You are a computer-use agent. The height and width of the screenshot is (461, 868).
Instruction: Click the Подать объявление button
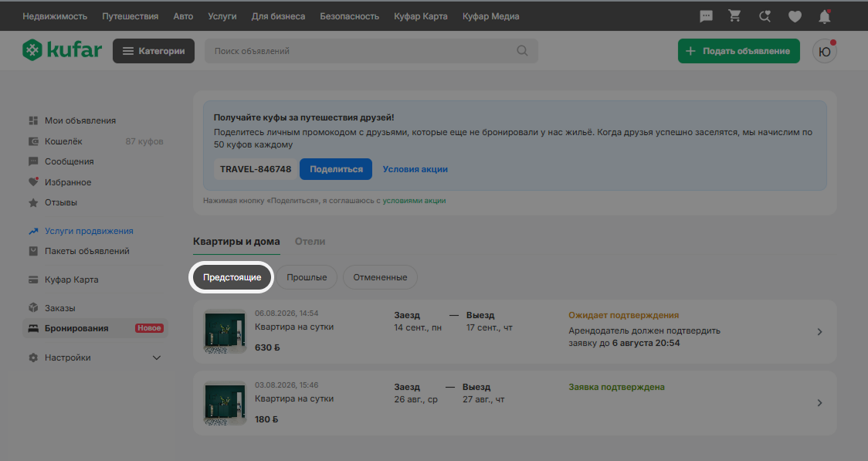tap(738, 51)
